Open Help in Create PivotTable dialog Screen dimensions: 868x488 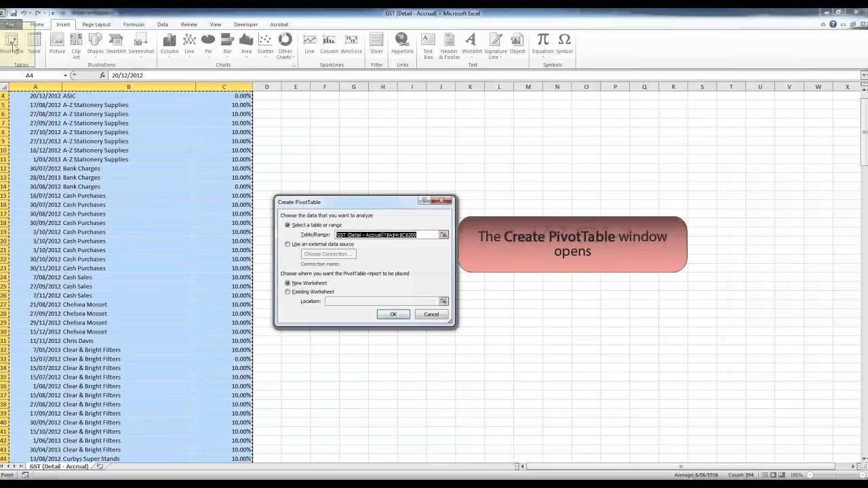point(425,201)
